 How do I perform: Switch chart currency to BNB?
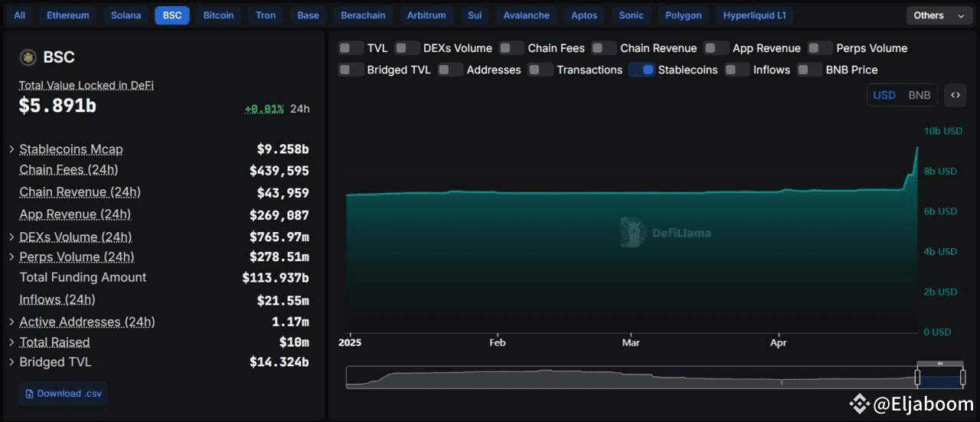(x=920, y=95)
